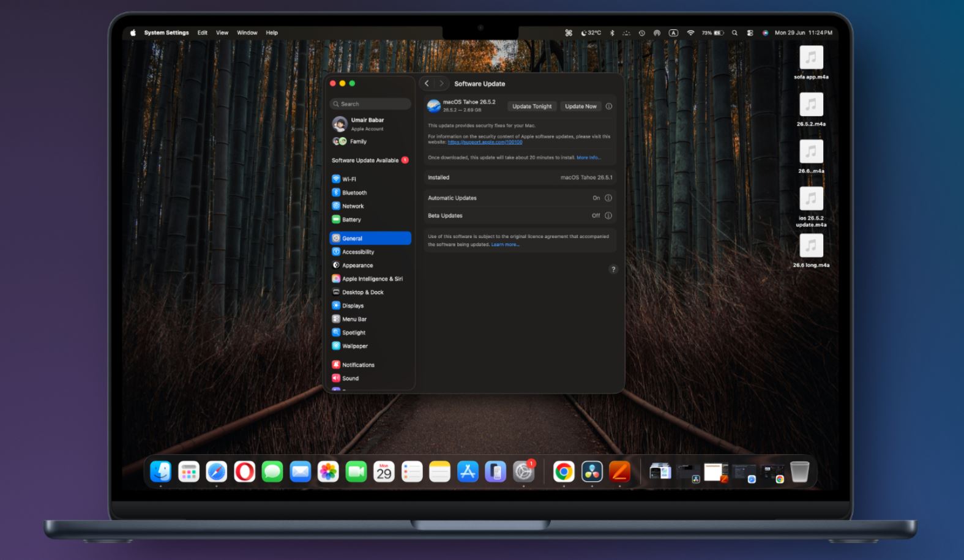Open Appearance settings in the sidebar
Image resolution: width=964 pixels, height=560 pixels.
[370, 265]
